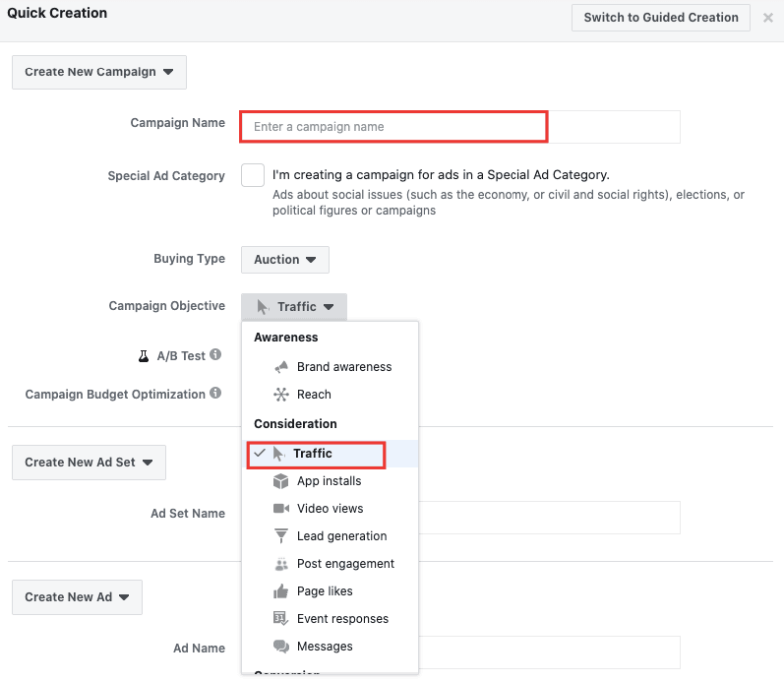Click the Quick Creation title
The width and height of the screenshot is (784, 681).
click(57, 13)
